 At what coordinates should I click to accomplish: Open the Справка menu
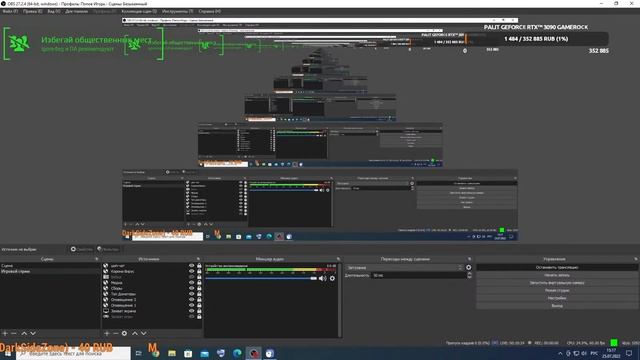pyautogui.click(x=209, y=11)
